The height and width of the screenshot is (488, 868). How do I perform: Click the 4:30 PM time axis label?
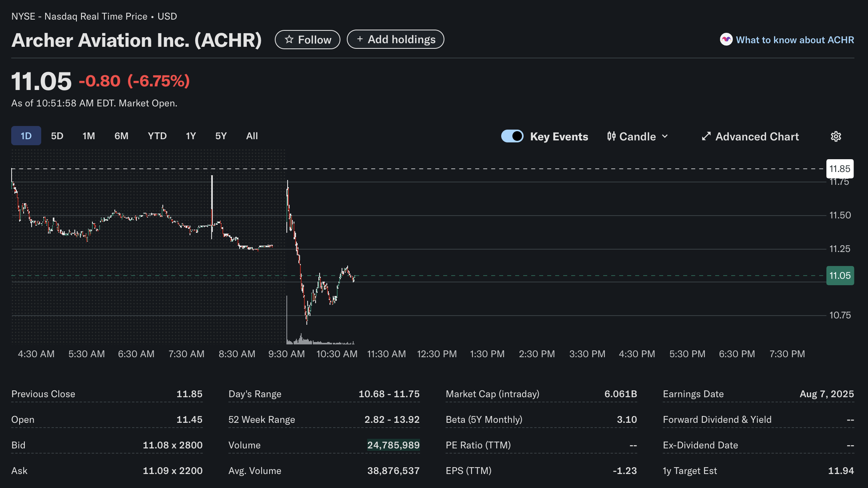tap(637, 354)
